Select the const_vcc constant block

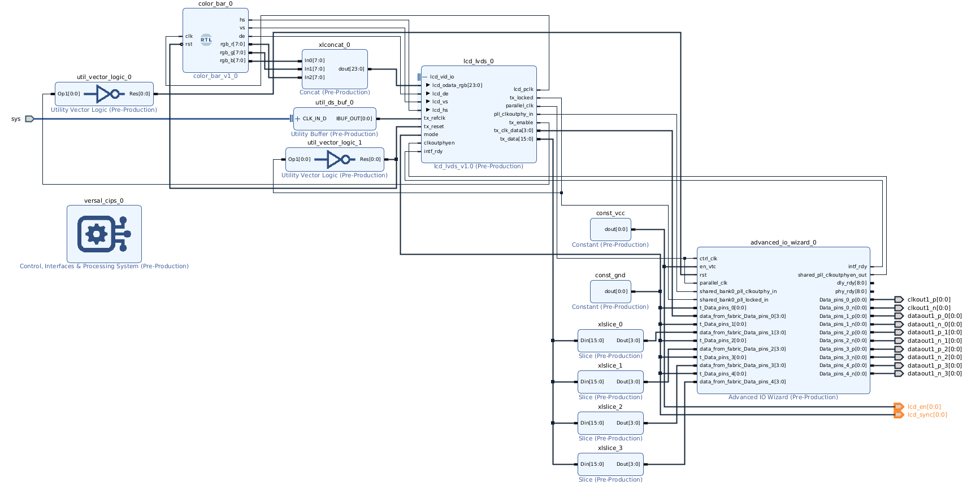610,229
